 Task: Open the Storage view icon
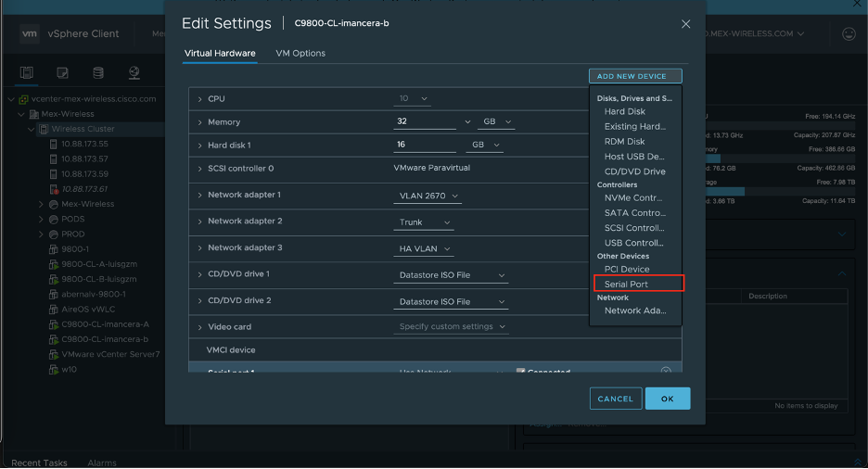coord(98,72)
